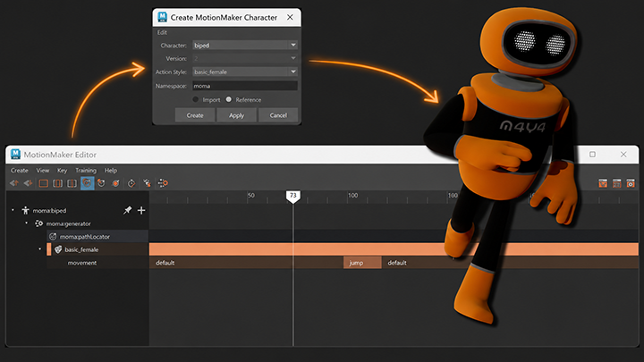Image resolution: width=644 pixels, height=362 pixels.
Task: Collapse the moma:generator tree node
Action: (27, 223)
